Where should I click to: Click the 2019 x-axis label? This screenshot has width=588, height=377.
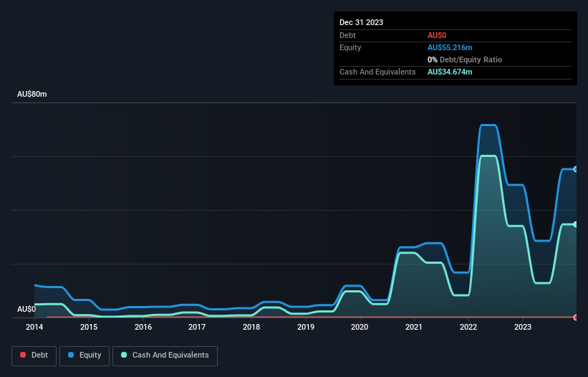(306, 327)
